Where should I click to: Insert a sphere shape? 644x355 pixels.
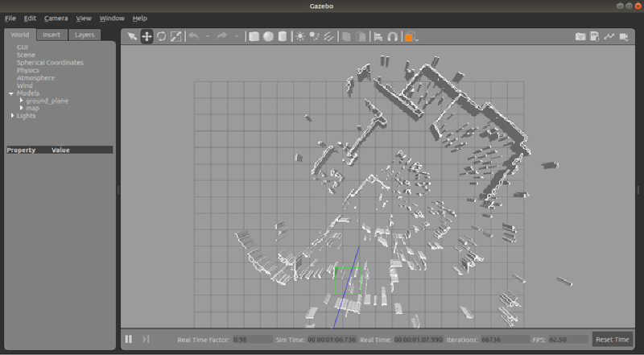tap(268, 36)
